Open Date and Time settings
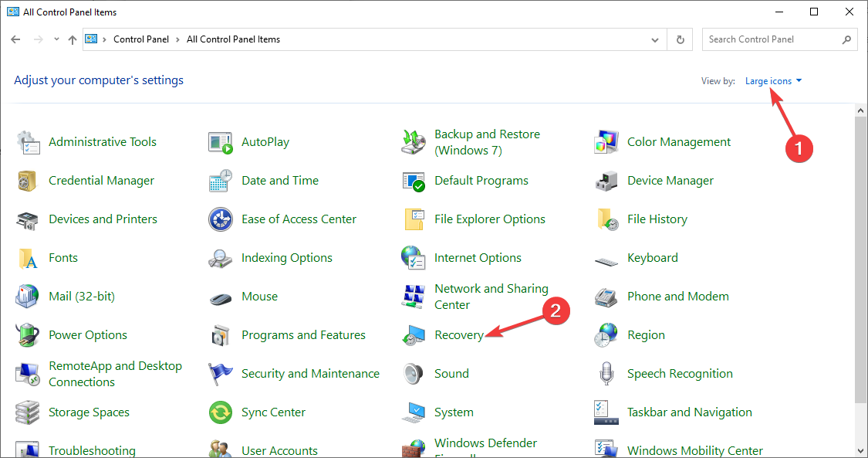The height and width of the screenshot is (458, 868). tap(279, 180)
